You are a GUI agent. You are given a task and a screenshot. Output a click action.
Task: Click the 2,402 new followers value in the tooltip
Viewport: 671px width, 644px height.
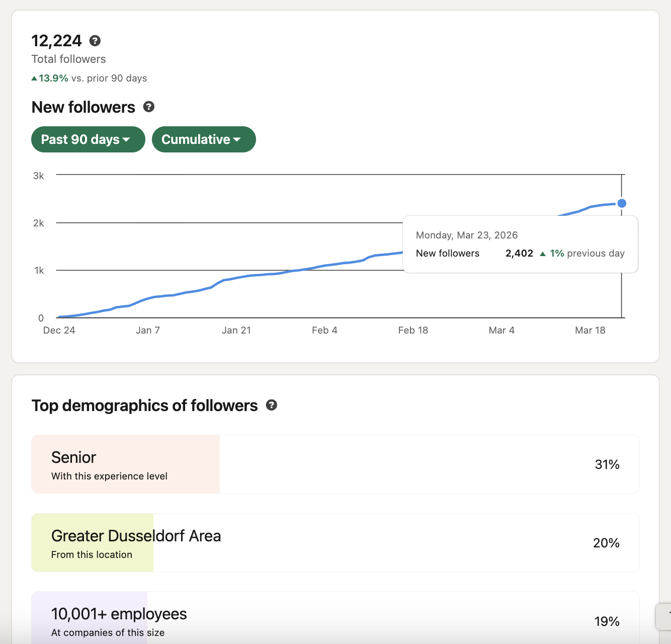click(519, 253)
